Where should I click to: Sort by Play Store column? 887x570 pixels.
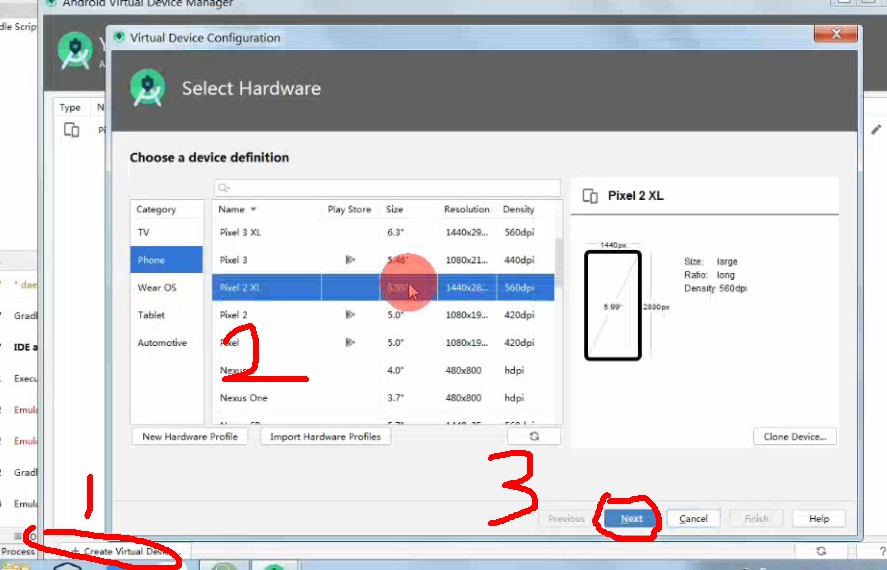pyautogui.click(x=349, y=209)
